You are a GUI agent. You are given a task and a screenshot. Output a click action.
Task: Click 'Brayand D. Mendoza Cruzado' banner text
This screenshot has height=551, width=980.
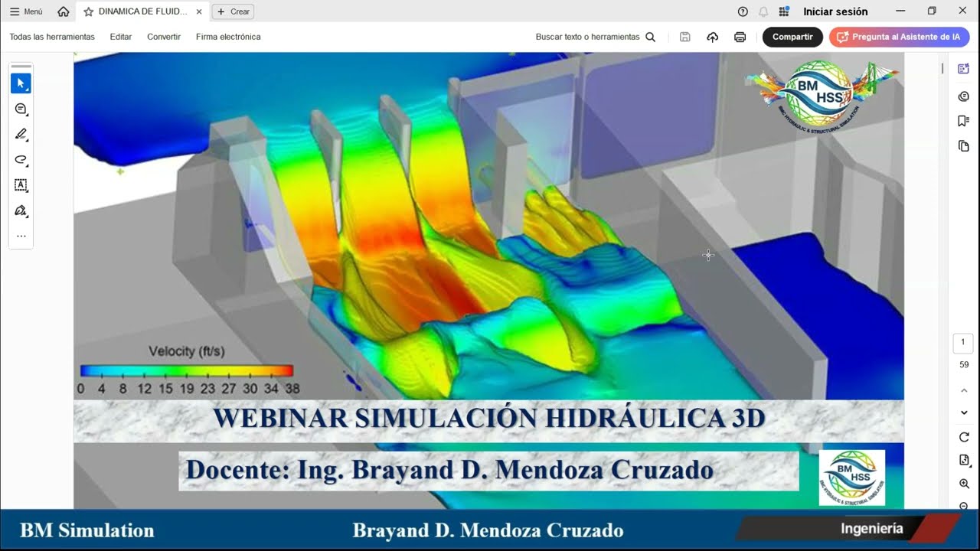[488, 530]
